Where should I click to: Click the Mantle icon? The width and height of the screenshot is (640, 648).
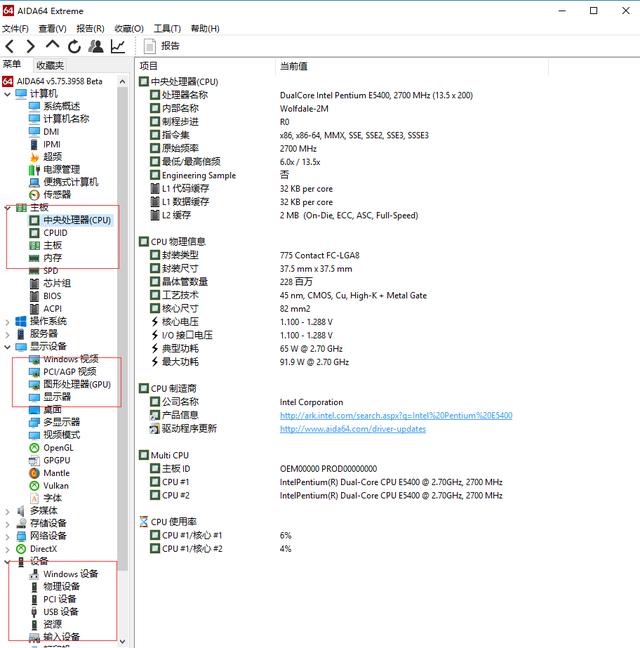point(35,473)
